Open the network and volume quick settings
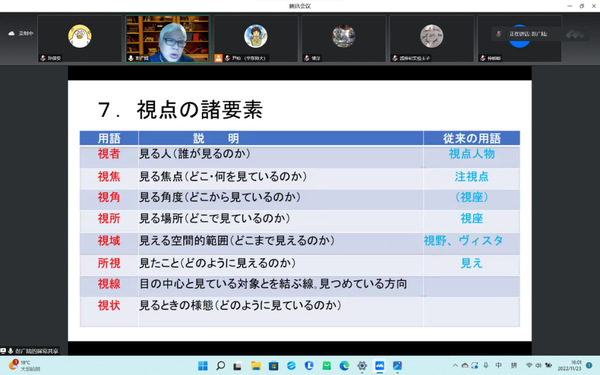Image resolution: width=600 pixels, height=375 pixels. [x=539, y=365]
